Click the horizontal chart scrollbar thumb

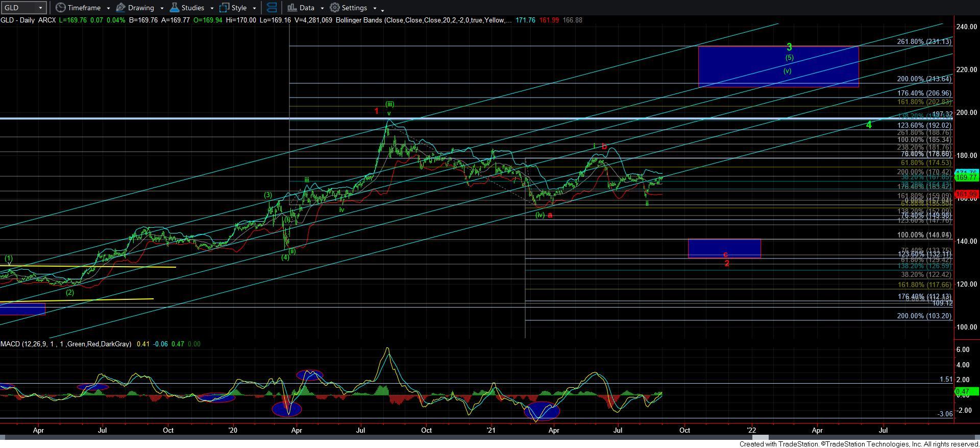pyautogui.click(x=759, y=438)
